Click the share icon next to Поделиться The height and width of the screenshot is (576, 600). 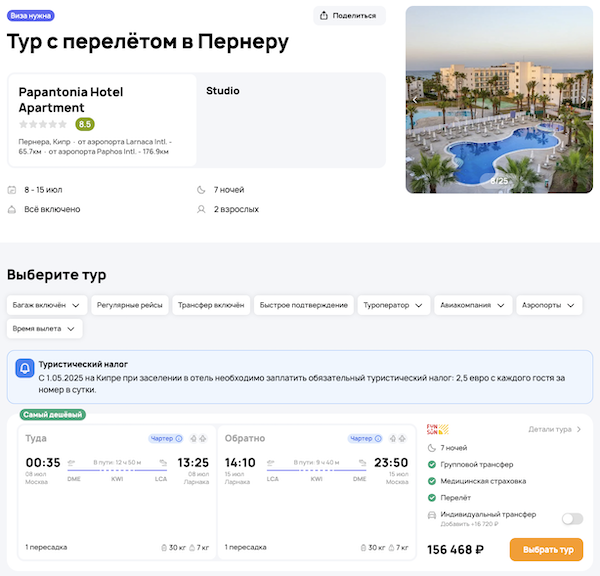325,16
